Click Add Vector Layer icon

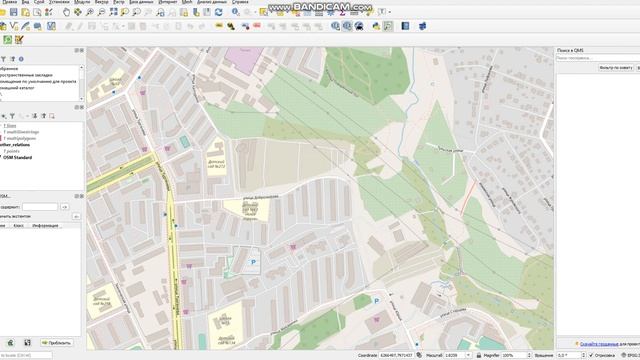[x=14, y=26]
